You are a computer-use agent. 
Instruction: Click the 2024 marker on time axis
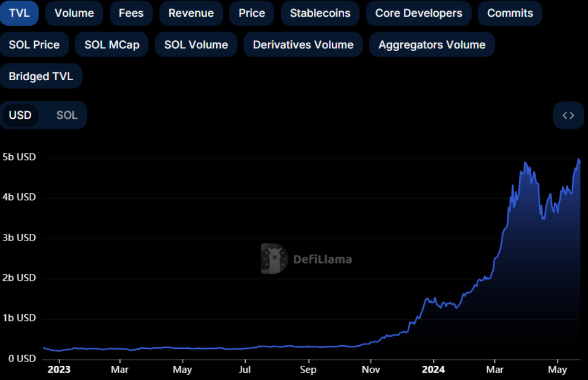coord(433,369)
